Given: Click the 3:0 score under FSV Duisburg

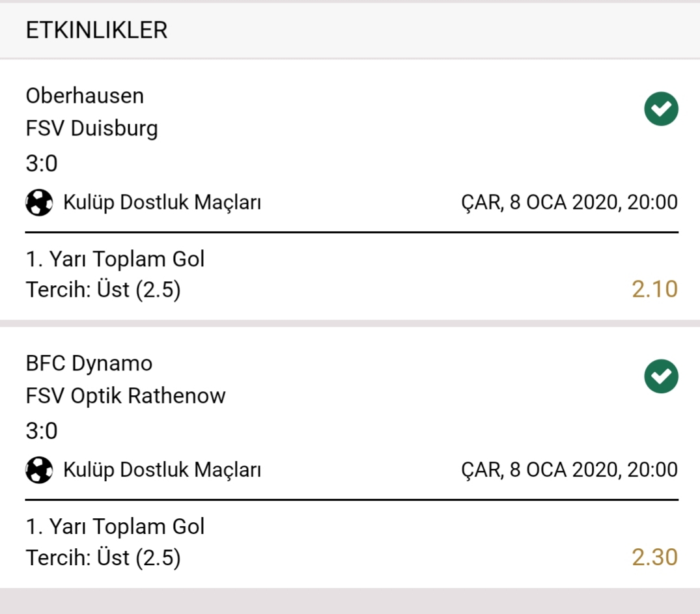Looking at the screenshot, I should point(42,163).
